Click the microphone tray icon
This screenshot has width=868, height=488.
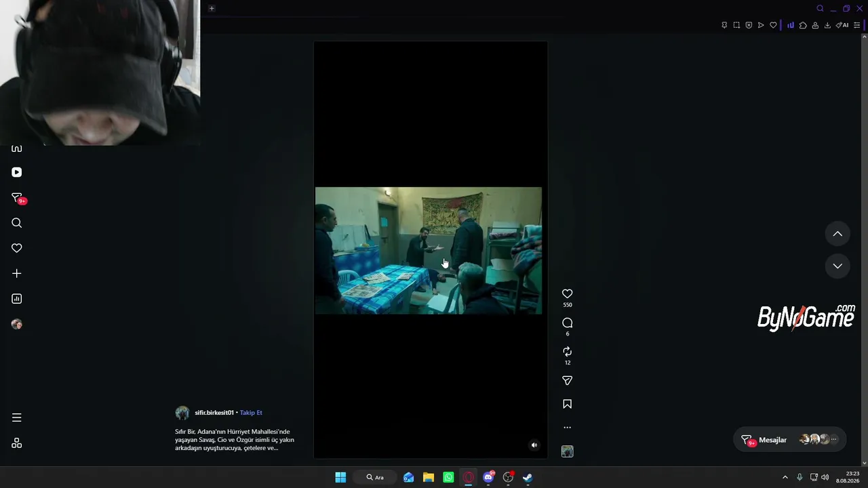(800, 477)
